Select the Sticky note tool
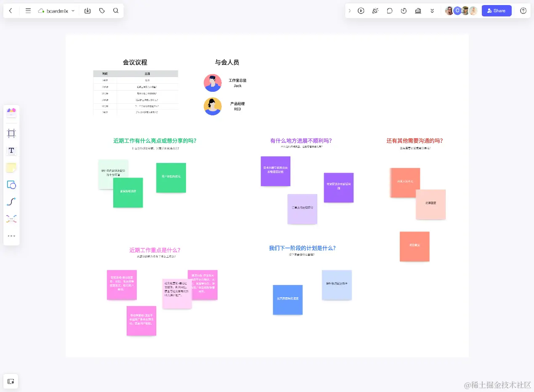 point(11,168)
